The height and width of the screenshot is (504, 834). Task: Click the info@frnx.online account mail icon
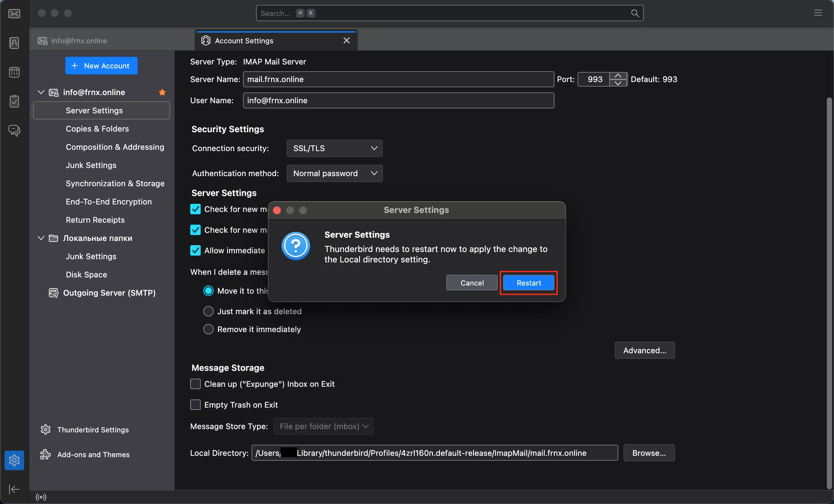53,92
